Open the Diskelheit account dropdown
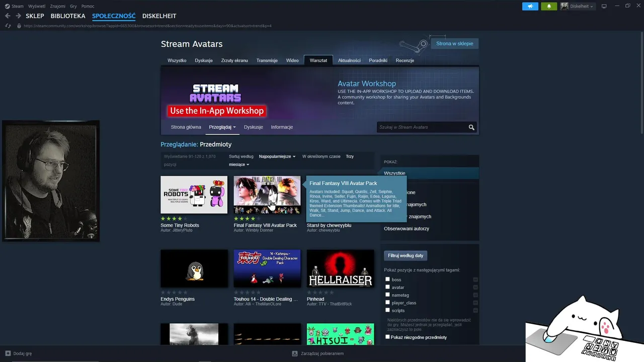 coord(582,6)
